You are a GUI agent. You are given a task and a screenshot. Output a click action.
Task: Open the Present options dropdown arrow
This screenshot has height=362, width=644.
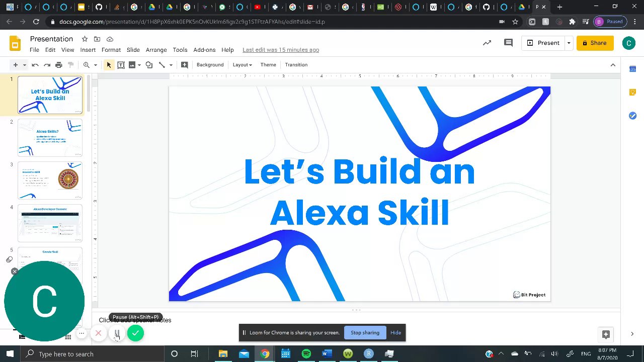tap(569, 43)
